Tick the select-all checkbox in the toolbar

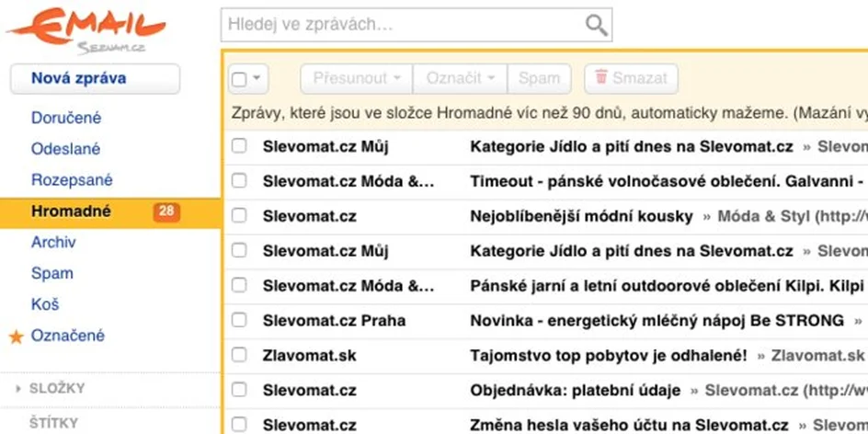pos(238,79)
